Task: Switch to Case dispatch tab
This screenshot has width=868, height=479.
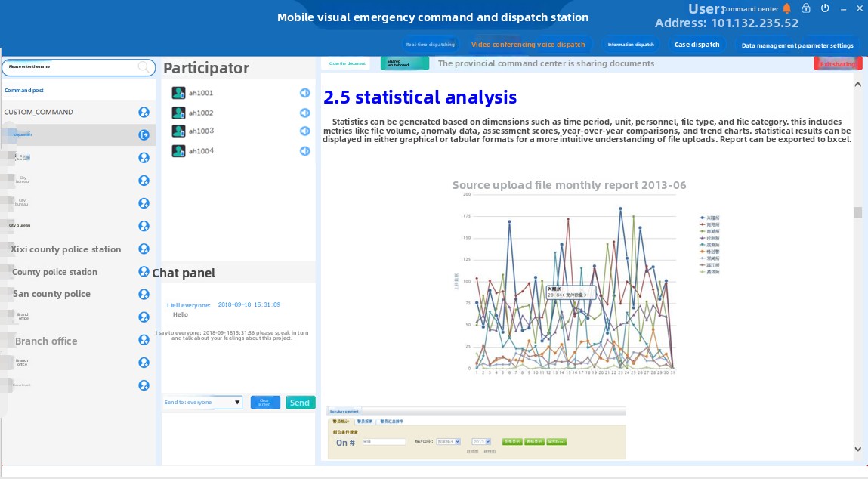Action: tap(697, 45)
